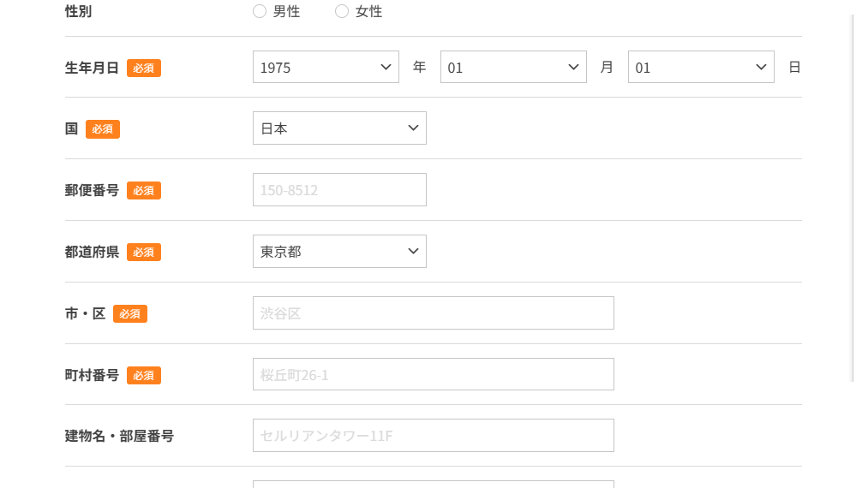Click the chevron arrow of month dropdown

click(573, 67)
